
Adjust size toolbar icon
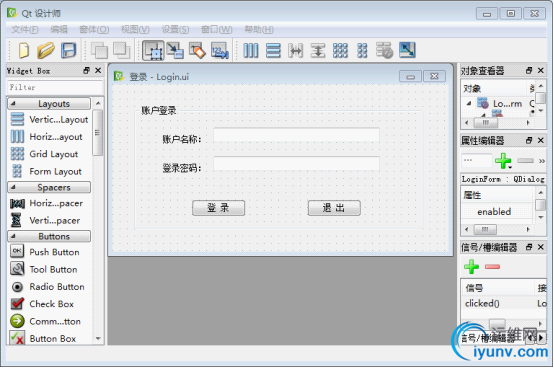pyautogui.click(x=407, y=50)
